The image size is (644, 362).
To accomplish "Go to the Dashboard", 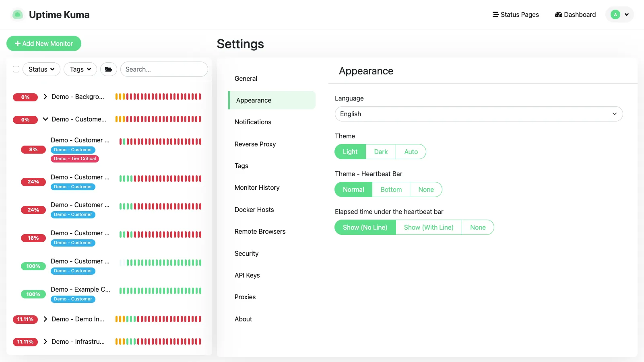I will point(575,14).
